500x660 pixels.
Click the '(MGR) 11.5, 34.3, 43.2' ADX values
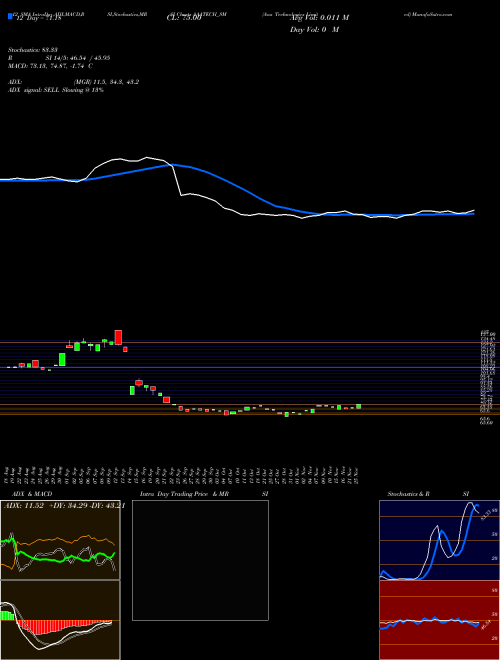pyautogui.click(x=106, y=82)
